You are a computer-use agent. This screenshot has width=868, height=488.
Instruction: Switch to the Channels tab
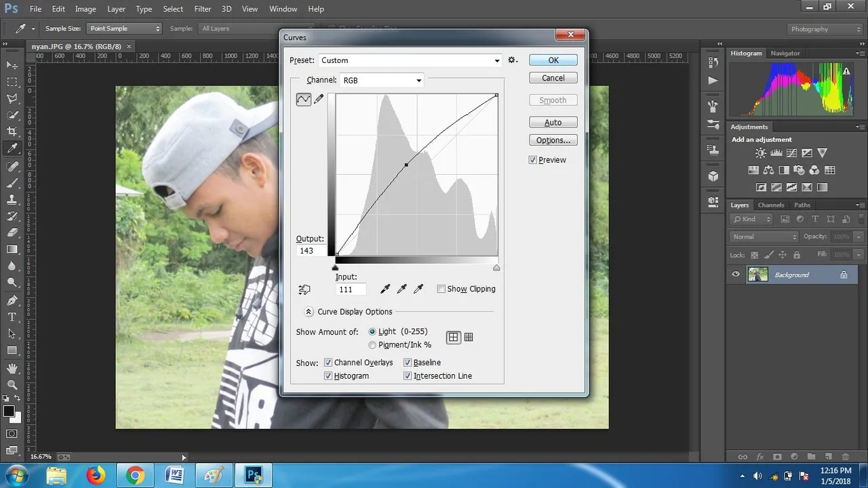[771, 205]
